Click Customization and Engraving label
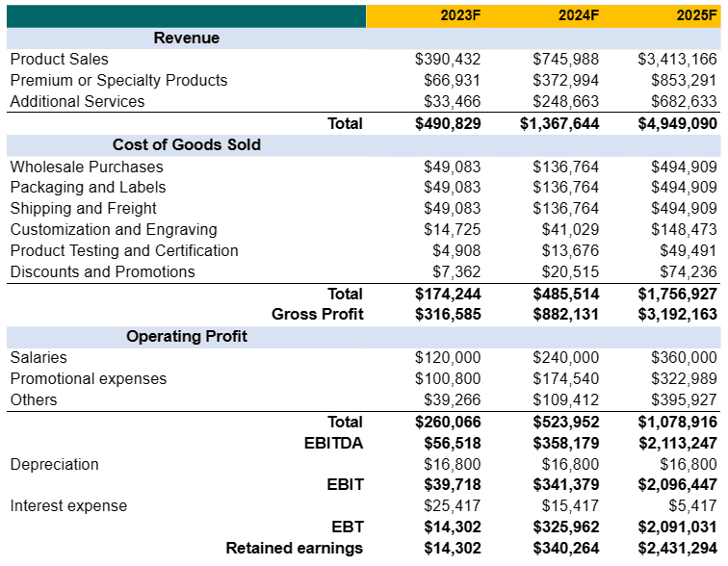 pyautogui.click(x=114, y=230)
